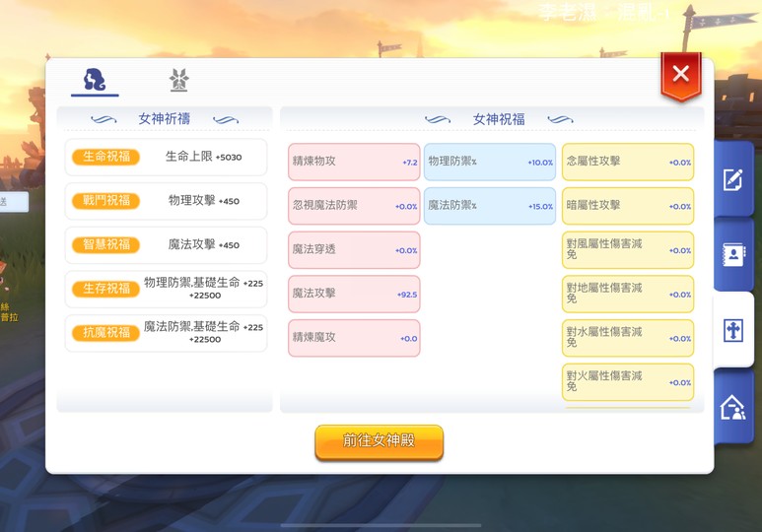Select the 忽視魔法防禦 blessing card
Screen dimensions: 762x532
tap(354, 206)
